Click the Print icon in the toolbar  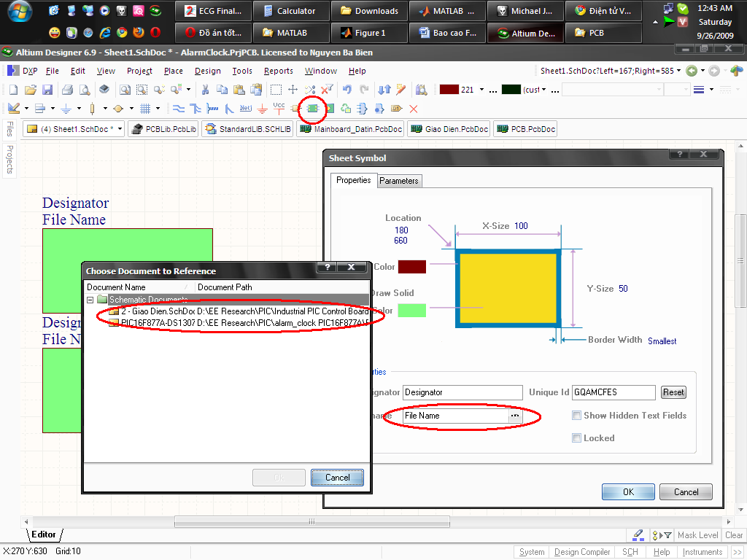(x=67, y=90)
